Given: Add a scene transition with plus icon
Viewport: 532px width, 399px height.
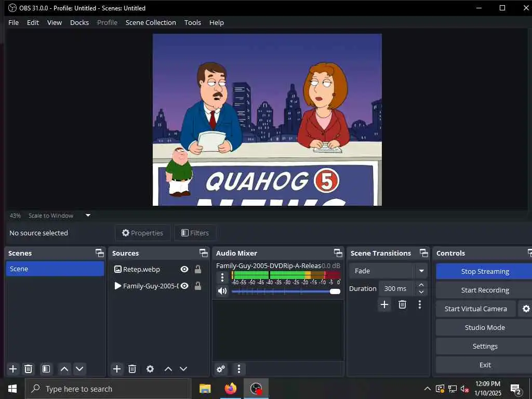Looking at the screenshot, I should (384, 304).
